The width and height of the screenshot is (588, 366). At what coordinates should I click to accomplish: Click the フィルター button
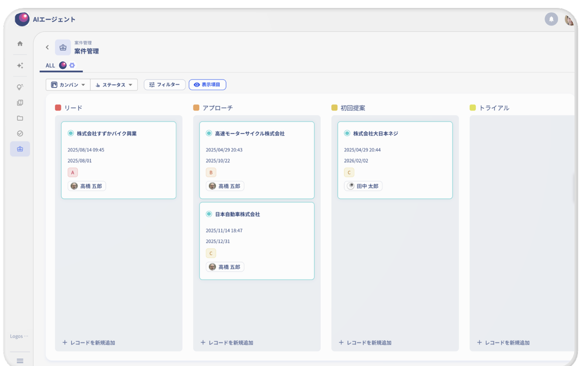(x=164, y=85)
